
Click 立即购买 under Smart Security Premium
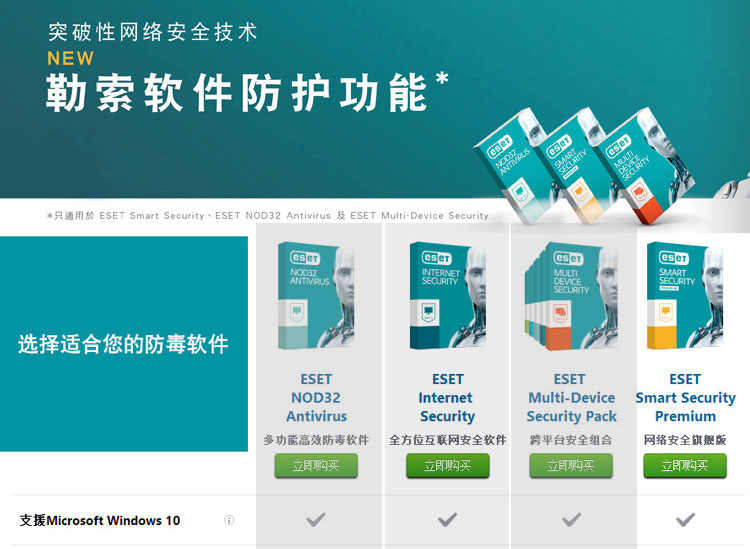pos(685,466)
